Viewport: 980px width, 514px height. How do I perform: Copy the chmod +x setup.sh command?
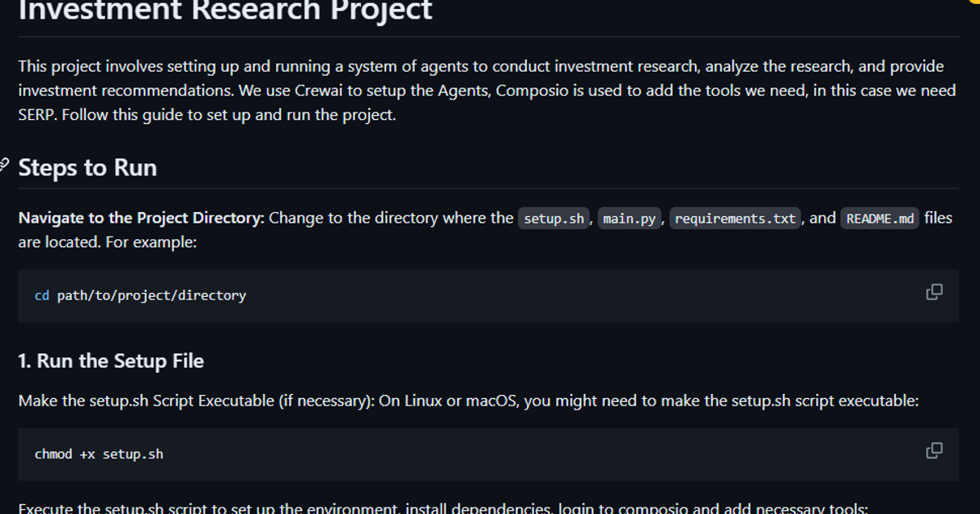[934, 451]
